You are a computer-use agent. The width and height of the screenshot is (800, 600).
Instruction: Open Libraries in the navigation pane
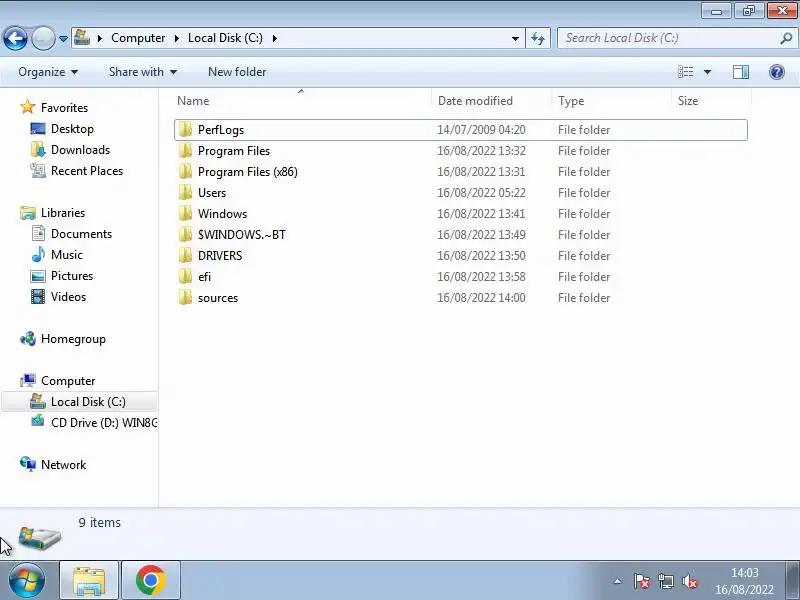[x=63, y=212]
